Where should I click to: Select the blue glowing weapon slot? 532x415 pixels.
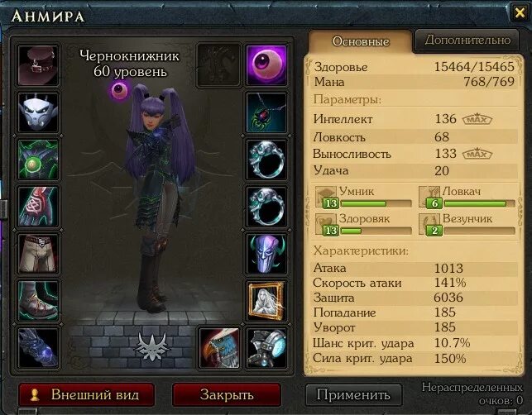[x=38, y=348]
